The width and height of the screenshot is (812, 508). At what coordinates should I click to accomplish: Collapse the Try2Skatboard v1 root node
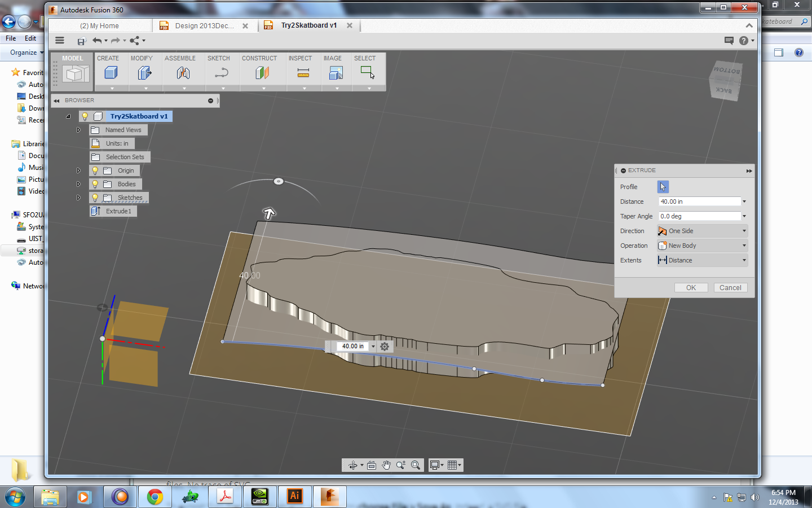click(x=68, y=116)
